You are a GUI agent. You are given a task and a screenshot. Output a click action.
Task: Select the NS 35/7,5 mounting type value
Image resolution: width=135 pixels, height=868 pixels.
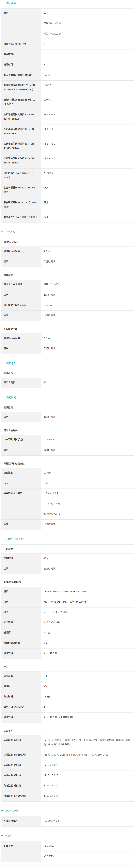(x=49, y=846)
